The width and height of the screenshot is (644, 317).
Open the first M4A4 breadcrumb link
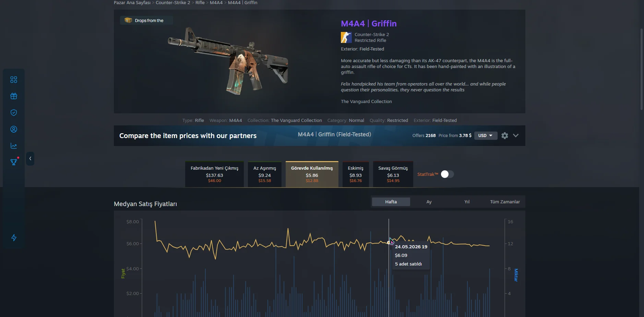216,2
